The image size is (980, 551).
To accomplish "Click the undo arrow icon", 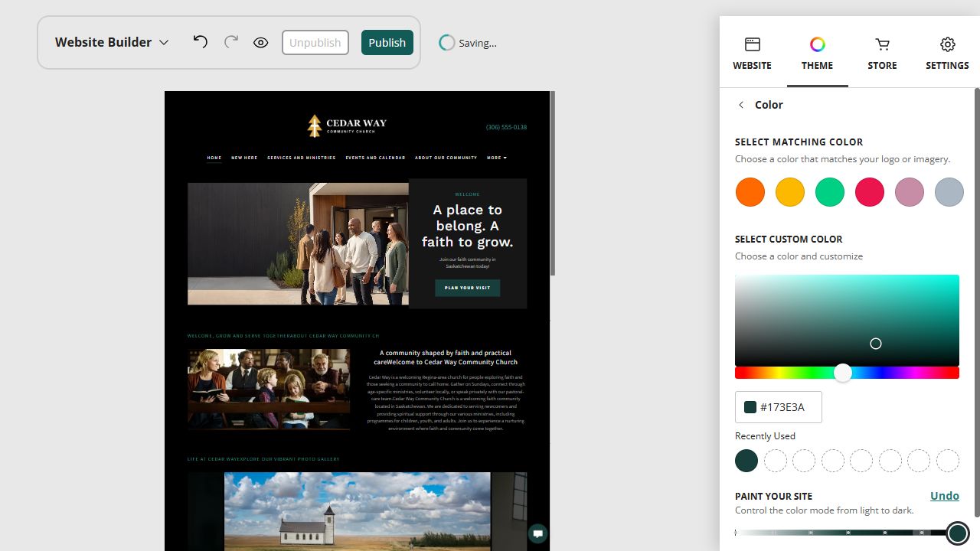I will [200, 42].
